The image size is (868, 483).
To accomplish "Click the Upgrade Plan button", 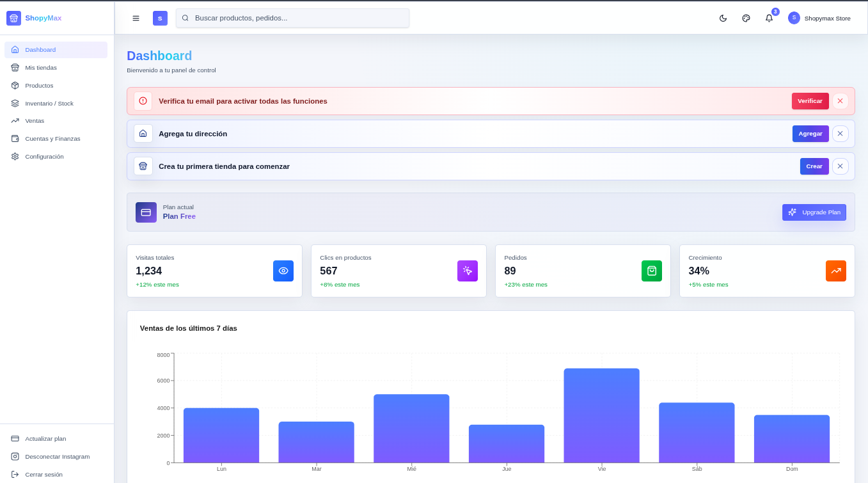I will [x=814, y=212].
